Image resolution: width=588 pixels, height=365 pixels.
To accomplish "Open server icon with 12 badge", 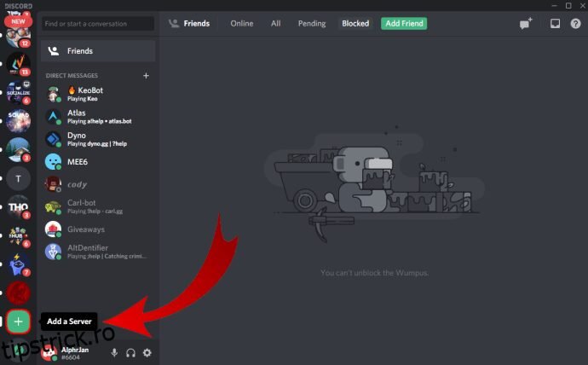I will pyautogui.click(x=18, y=37).
